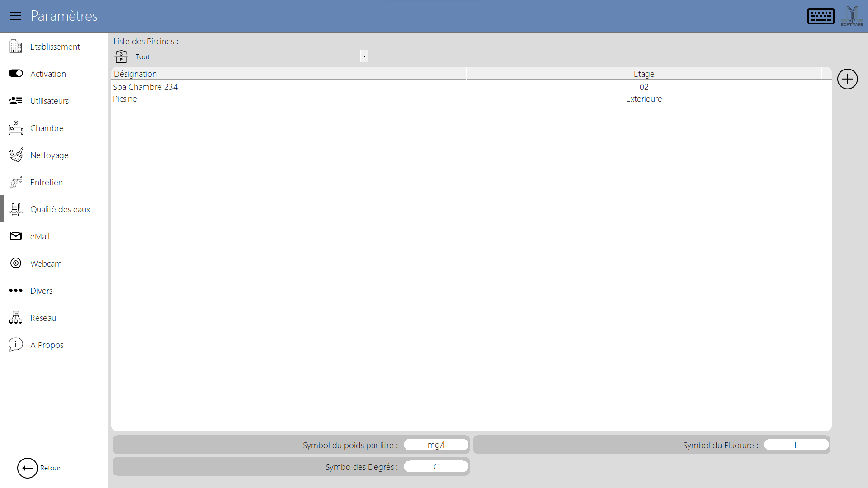The height and width of the screenshot is (488, 868).
Task: Click the A Propos info icon
Action: pos(16,345)
